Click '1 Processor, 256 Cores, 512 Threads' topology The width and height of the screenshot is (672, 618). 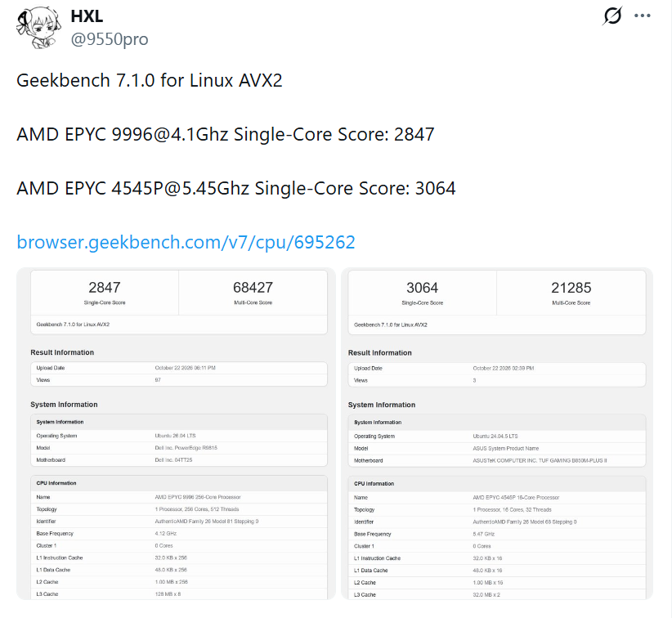coord(197,509)
